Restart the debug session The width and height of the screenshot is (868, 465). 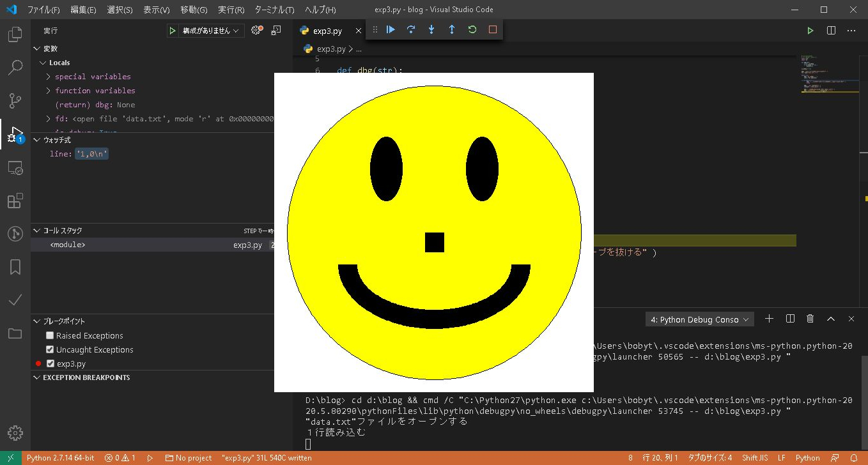(x=472, y=29)
